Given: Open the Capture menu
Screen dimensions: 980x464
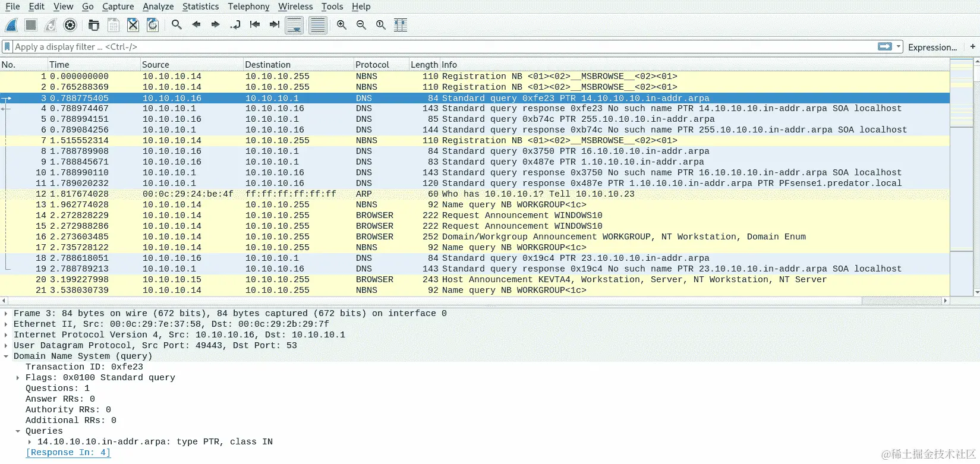Looking at the screenshot, I should [x=118, y=7].
